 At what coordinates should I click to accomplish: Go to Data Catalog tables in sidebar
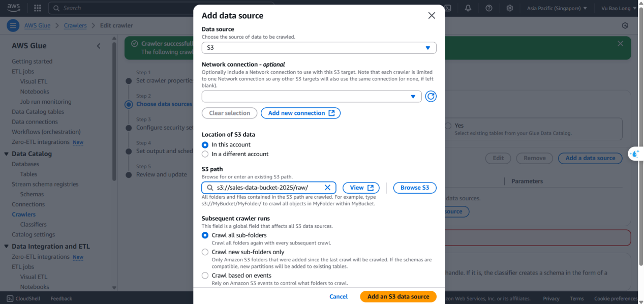click(x=38, y=112)
